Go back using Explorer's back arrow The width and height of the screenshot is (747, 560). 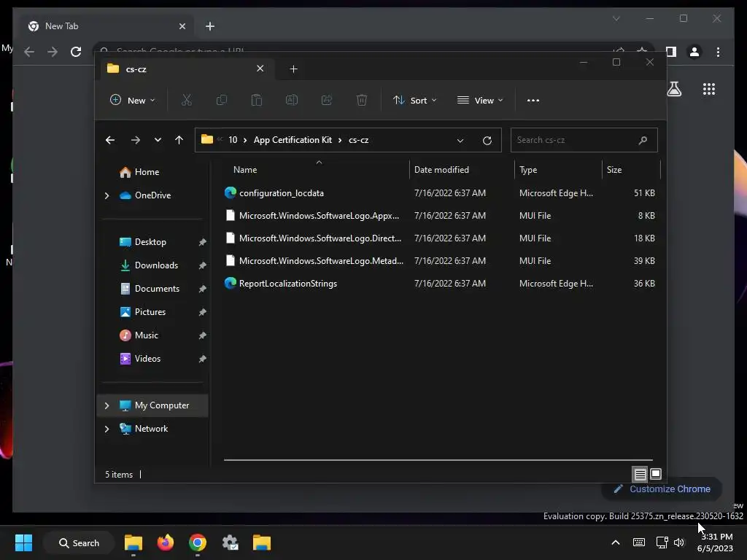[x=110, y=140]
